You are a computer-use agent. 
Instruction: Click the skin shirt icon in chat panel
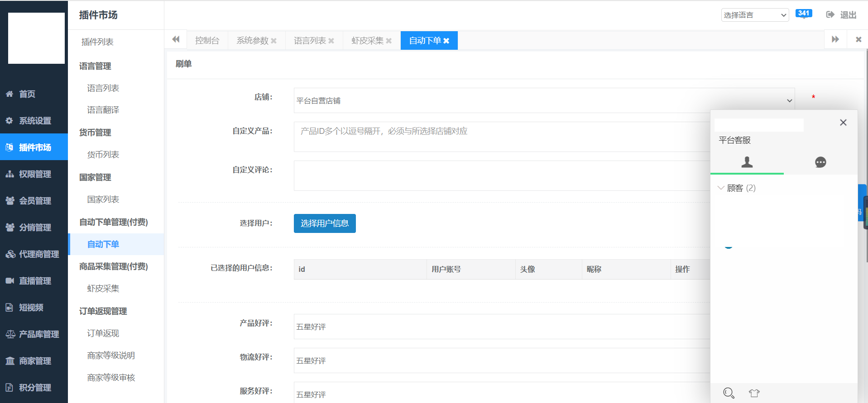point(754,393)
